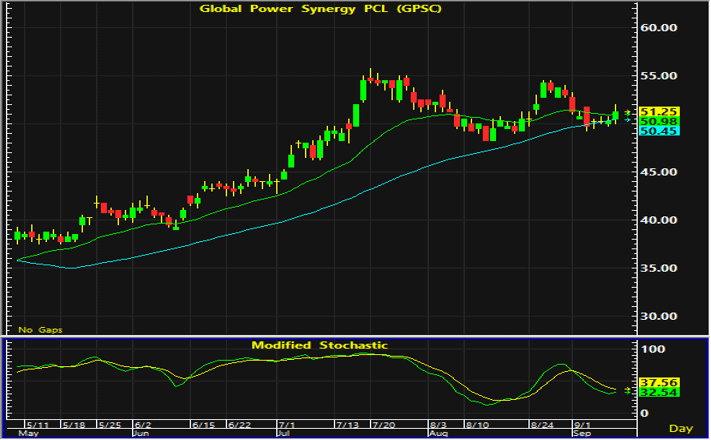Viewport: 711px width, 440px height.
Task: Click the cyan arrow beside 50.45
Action: [628, 120]
